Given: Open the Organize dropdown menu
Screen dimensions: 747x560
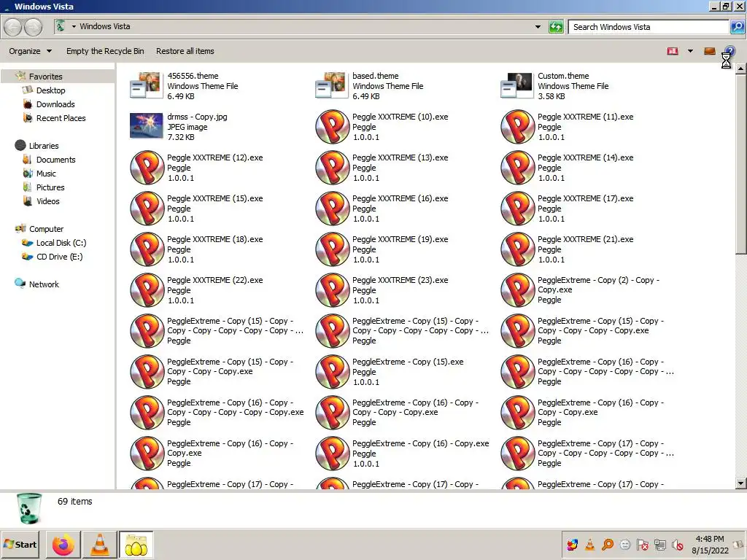Looking at the screenshot, I should tap(30, 51).
